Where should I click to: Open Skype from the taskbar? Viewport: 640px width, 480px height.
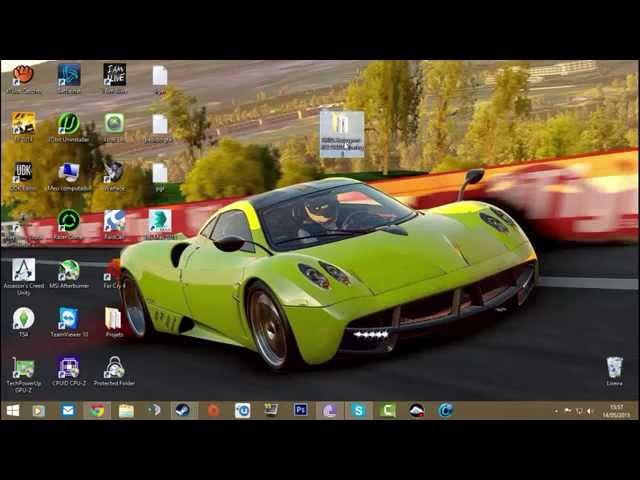tap(358, 410)
